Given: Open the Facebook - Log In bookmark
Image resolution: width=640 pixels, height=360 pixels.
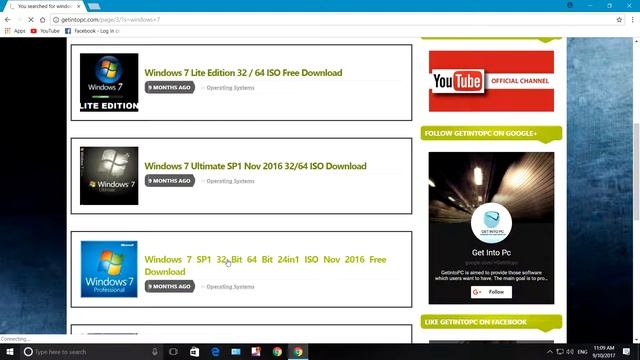Looking at the screenshot, I should point(92,31).
